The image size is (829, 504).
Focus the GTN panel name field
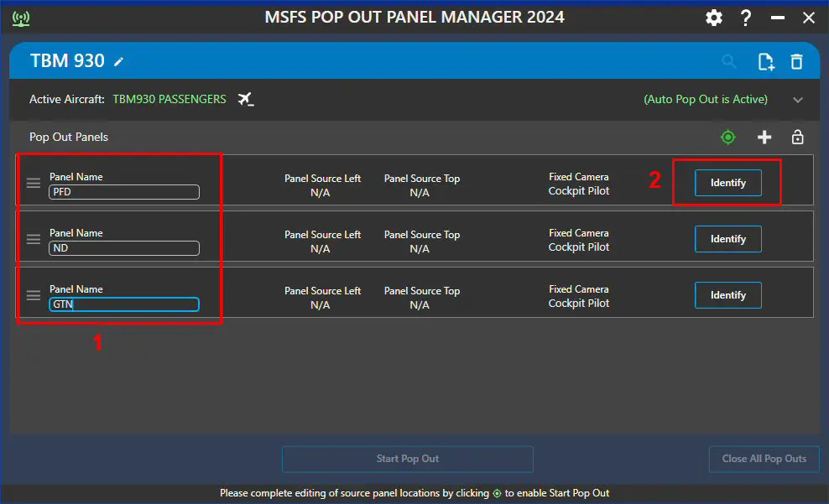tap(124, 304)
